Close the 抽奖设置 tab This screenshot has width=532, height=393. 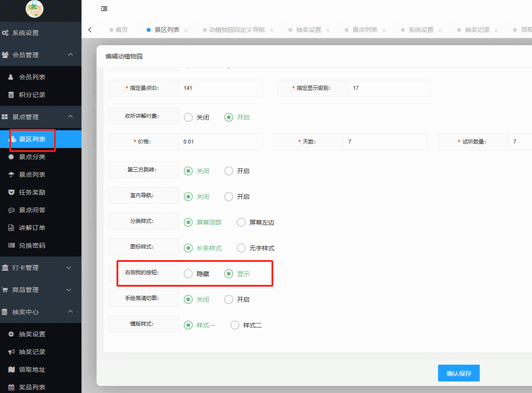pyautogui.click(x=328, y=30)
